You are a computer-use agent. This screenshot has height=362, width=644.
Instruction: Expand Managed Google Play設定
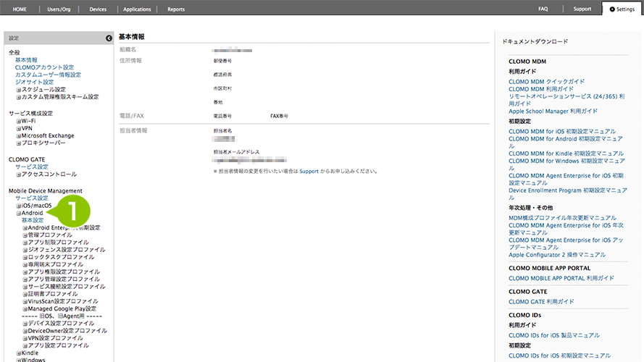click(25, 309)
